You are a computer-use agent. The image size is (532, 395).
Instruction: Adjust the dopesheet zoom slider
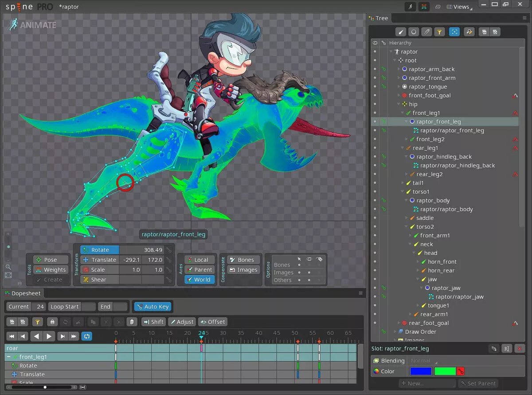pyautogui.click(x=45, y=387)
